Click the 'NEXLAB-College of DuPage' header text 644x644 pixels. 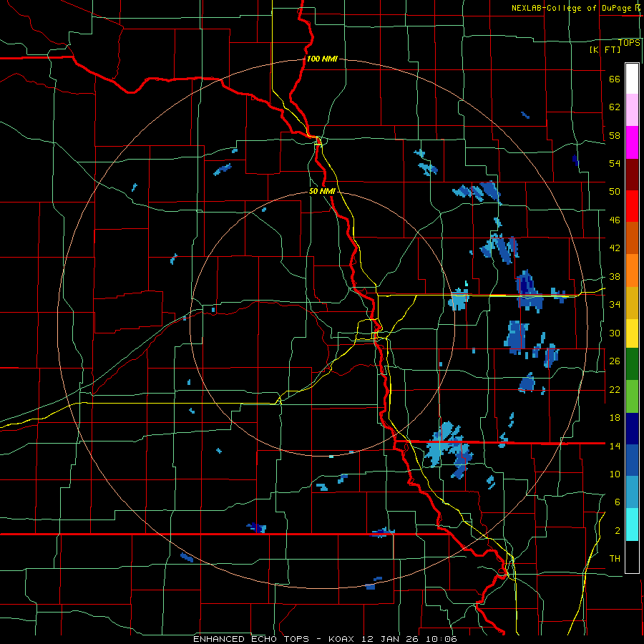tap(572, 8)
